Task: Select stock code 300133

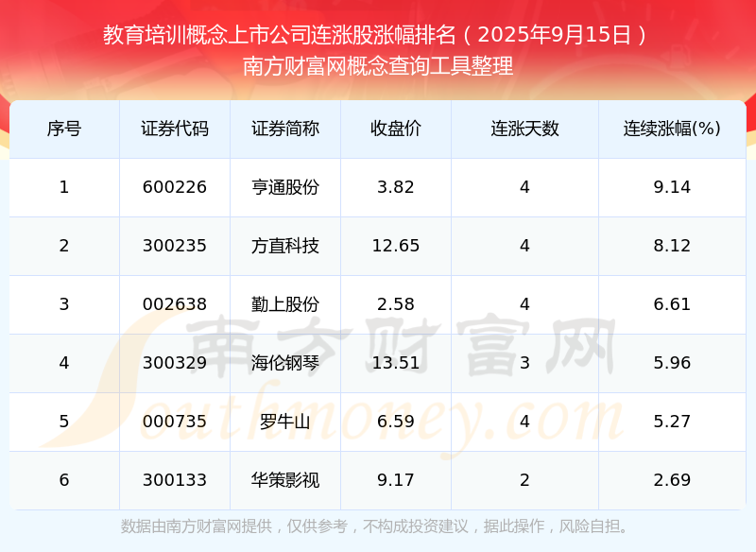Action: coord(175,480)
